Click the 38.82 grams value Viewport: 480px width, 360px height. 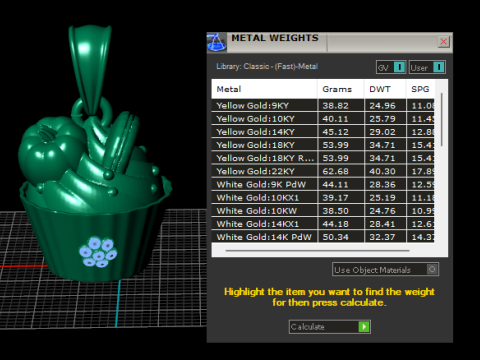pyautogui.click(x=335, y=106)
